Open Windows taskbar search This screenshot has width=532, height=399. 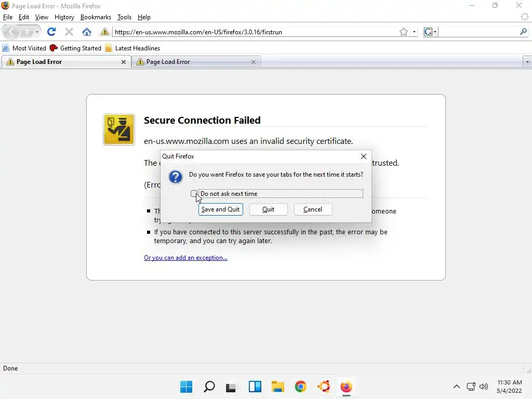click(x=209, y=387)
